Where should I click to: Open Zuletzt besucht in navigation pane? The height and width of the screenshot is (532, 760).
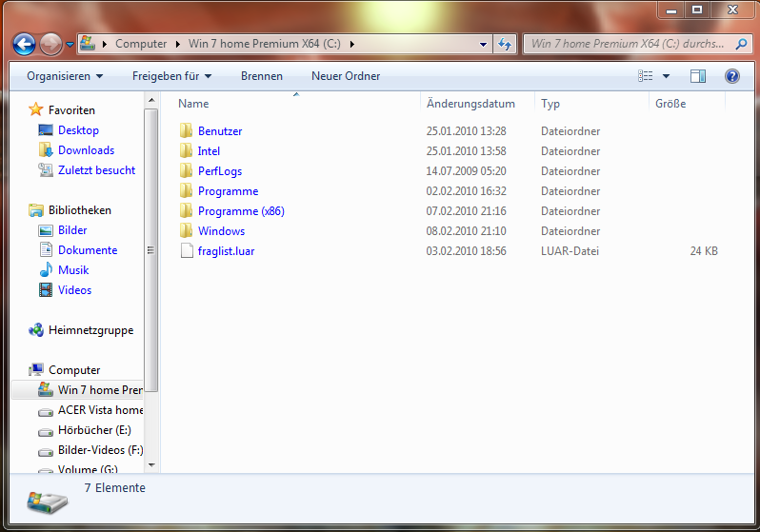[x=96, y=170]
